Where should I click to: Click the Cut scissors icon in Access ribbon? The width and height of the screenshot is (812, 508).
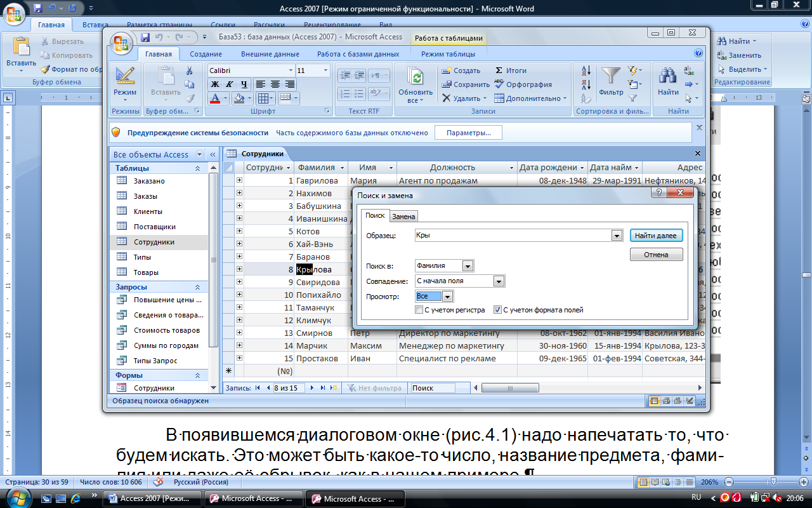(x=189, y=71)
